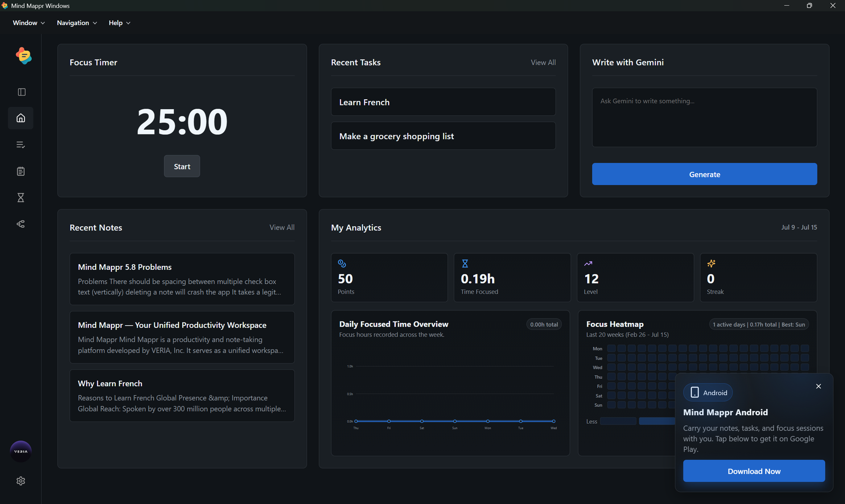Open the Mind Mappr 5.8 Problems note

tap(182, 279)
